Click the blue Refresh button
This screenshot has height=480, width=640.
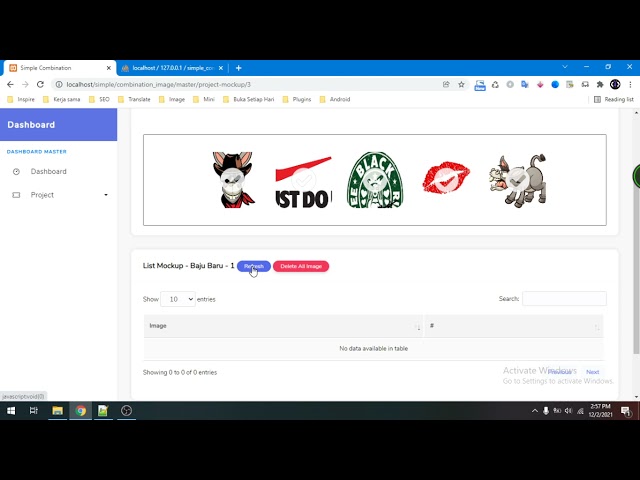coord(254,266)
